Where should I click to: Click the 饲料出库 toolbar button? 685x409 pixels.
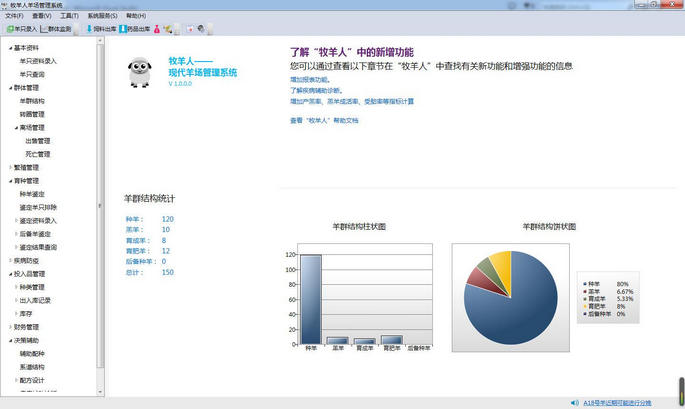[101, 29]
